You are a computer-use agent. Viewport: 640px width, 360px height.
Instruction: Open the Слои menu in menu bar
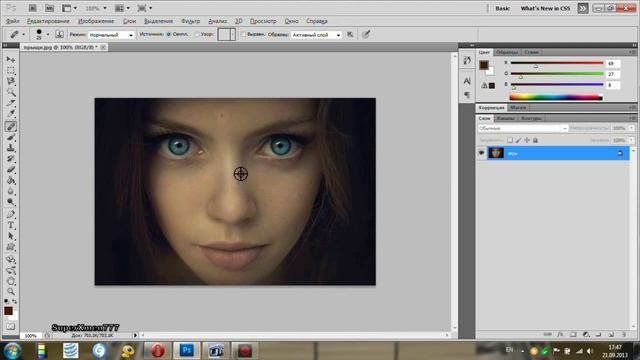point(129,21)
